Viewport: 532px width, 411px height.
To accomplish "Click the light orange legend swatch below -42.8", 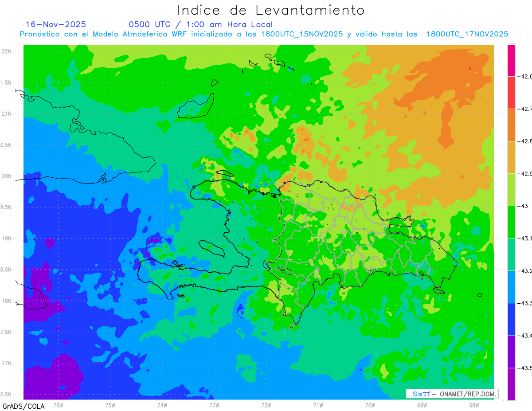I will coord(511,157).
